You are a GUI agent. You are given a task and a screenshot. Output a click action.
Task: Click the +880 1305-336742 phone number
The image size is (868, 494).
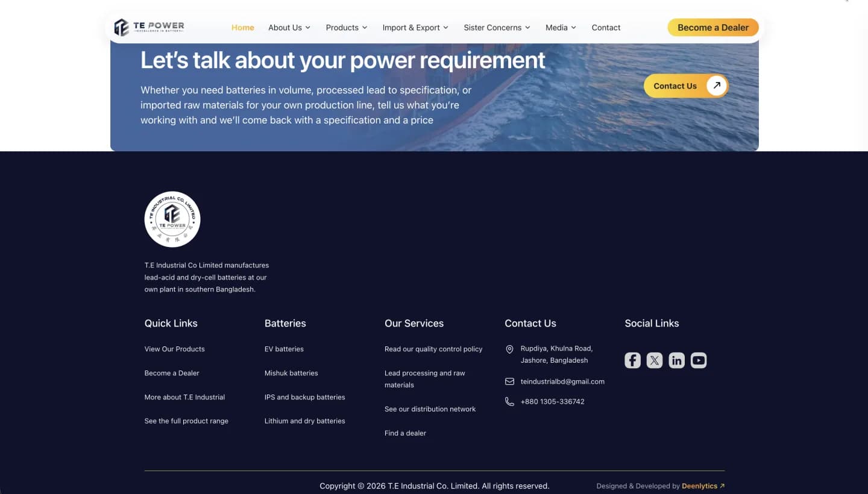(x=553, y=401)
